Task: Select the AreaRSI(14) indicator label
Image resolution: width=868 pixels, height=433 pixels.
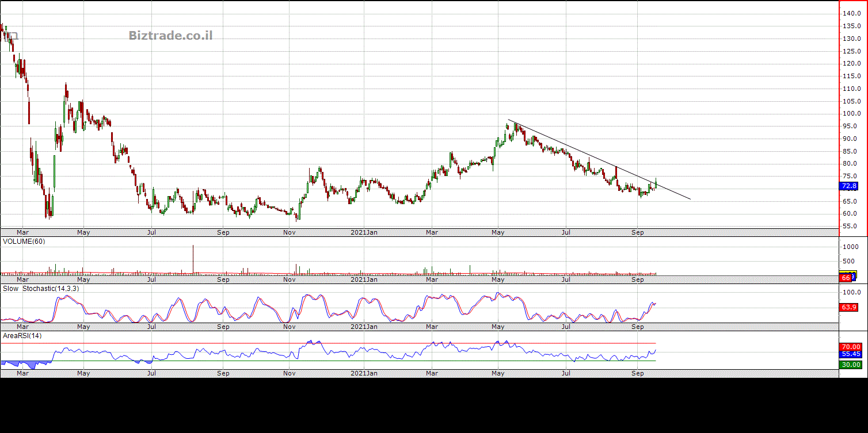Action: [x=22, y=335]
